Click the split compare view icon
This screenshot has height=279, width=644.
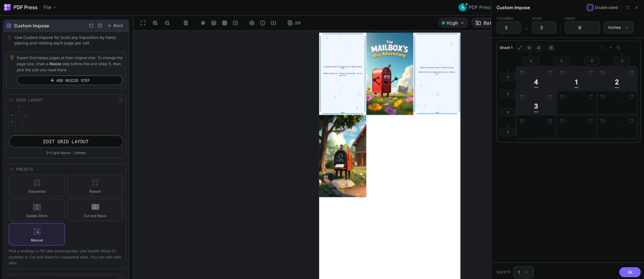pos(273,23)
